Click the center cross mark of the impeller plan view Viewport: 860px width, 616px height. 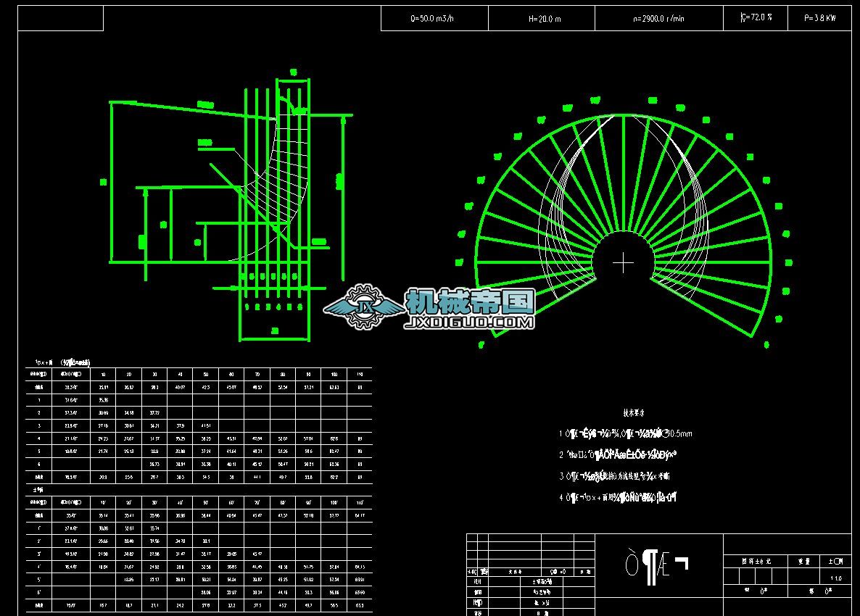pos(623,263)
